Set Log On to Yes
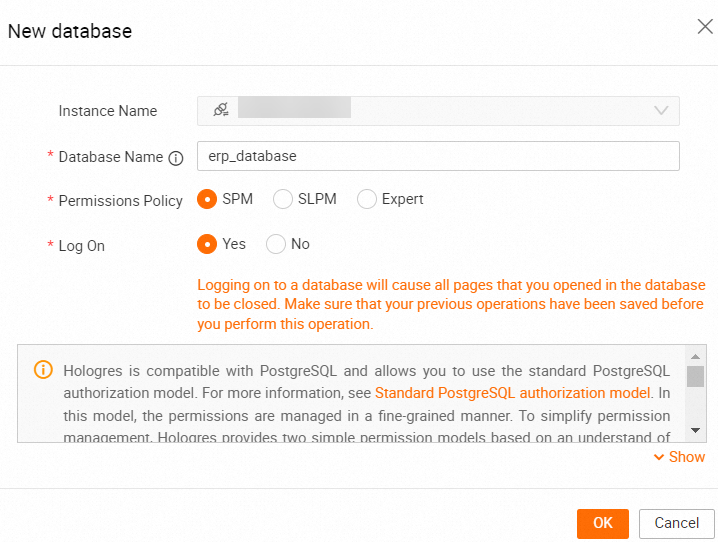The height and width of the screenshot is (542, 718). click(x=208, y=244)
